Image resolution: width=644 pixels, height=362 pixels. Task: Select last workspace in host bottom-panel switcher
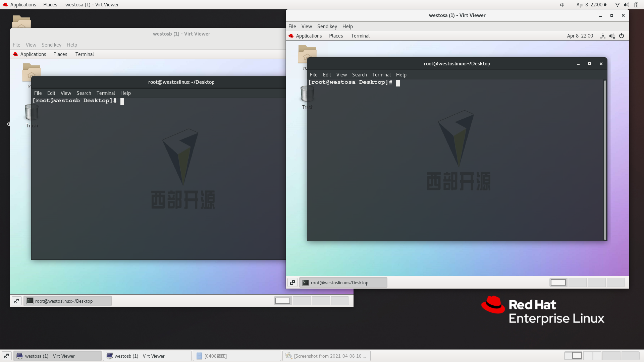point(631,356)
